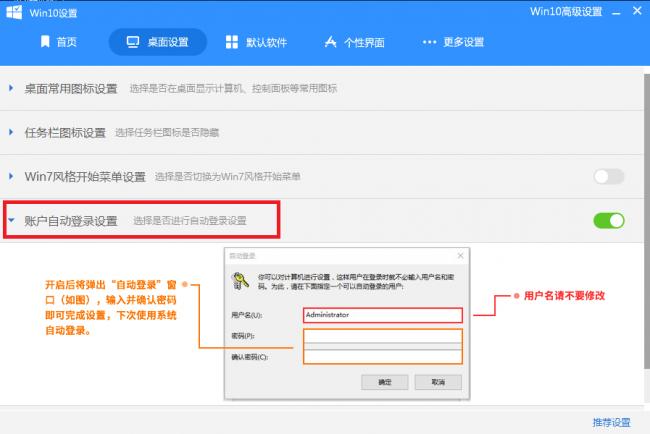650x434 pixels.
Task: Click the keys icon in 自动登录 dialog
Action: coord(240,281)
